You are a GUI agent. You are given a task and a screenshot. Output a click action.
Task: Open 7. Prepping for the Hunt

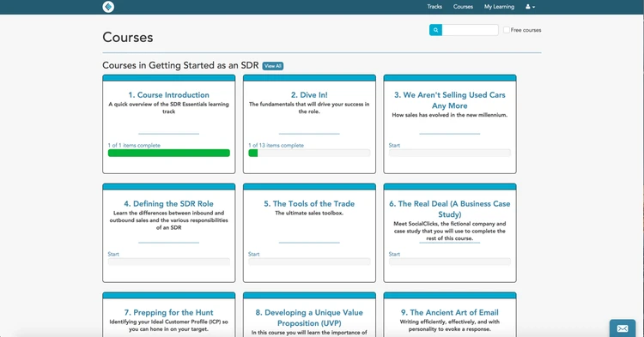[x=169, y=312]
